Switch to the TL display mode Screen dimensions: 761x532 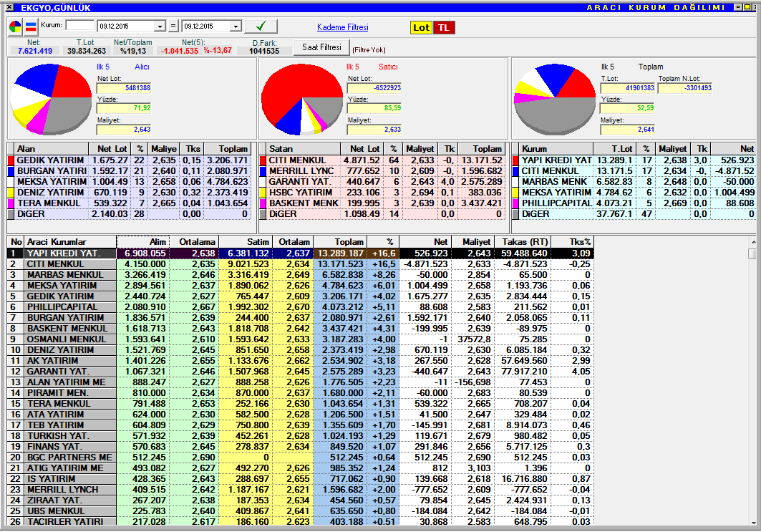pos(444,27)
